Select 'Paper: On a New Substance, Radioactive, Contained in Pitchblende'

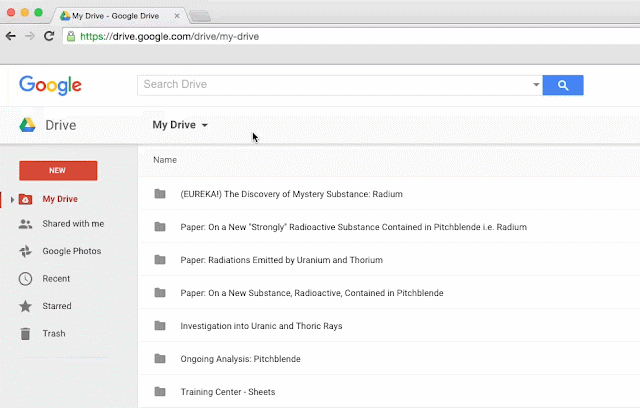click(x=312, y=293)
